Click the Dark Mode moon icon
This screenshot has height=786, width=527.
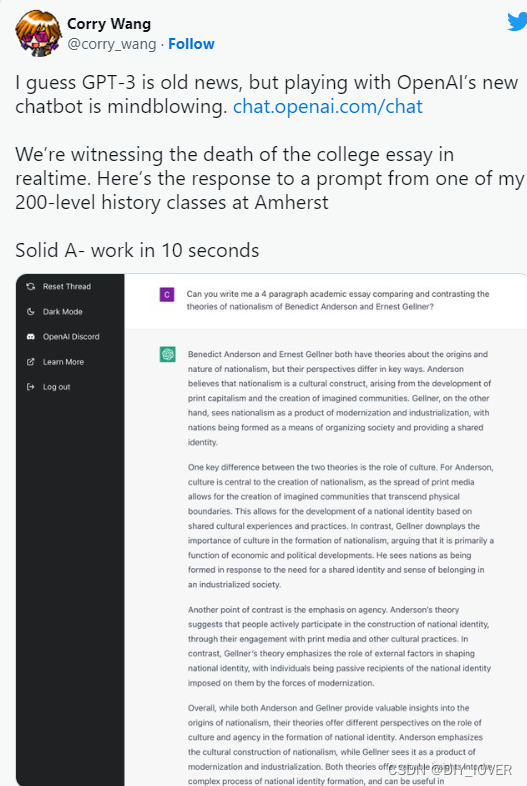(31, 311)
